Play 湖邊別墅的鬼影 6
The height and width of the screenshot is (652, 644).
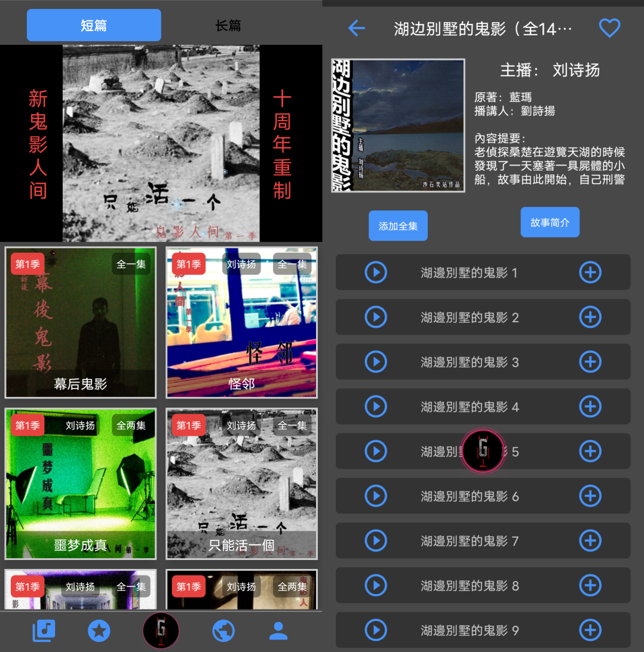376,496
